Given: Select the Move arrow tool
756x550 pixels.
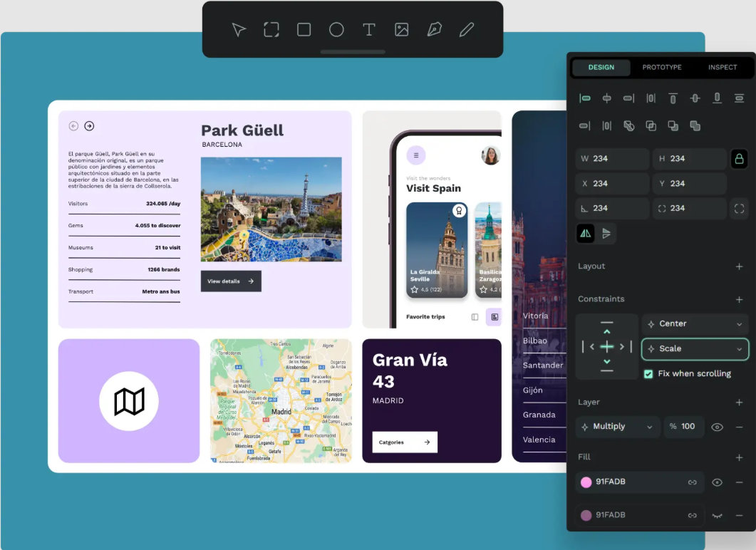Looking at the screenshot, I should tap(239, 30).
